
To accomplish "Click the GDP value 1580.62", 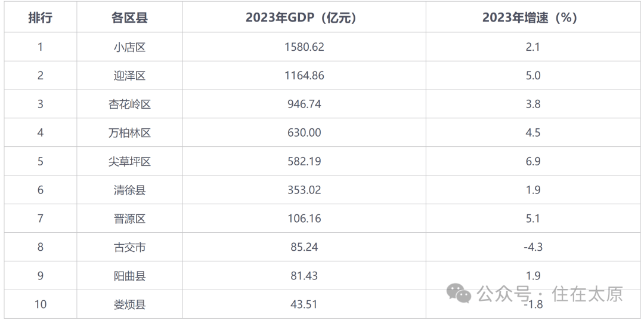I will pos(304,47).
